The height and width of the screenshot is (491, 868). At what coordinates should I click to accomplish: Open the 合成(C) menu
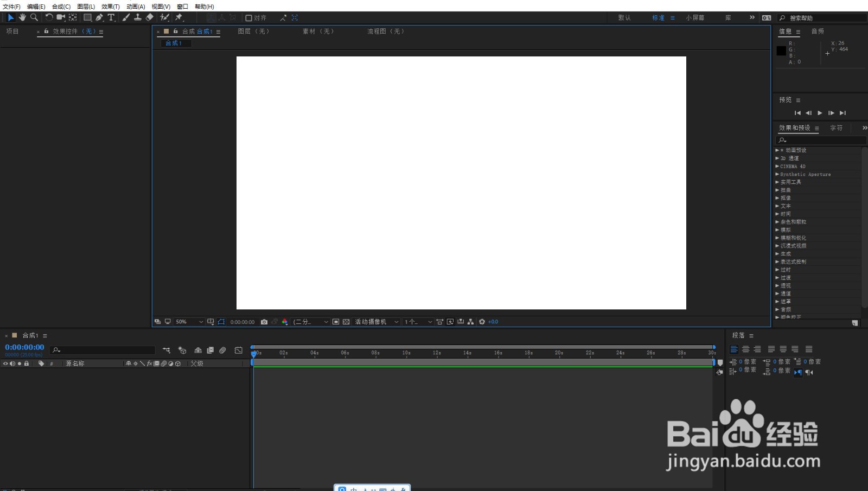pyautogui.click(x=61, y=7)
